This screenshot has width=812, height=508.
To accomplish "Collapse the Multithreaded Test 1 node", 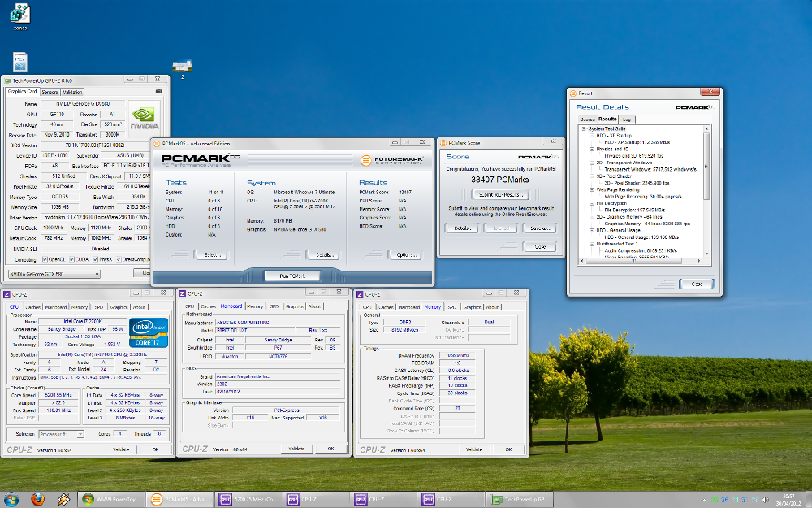I will tap(591, 244).
